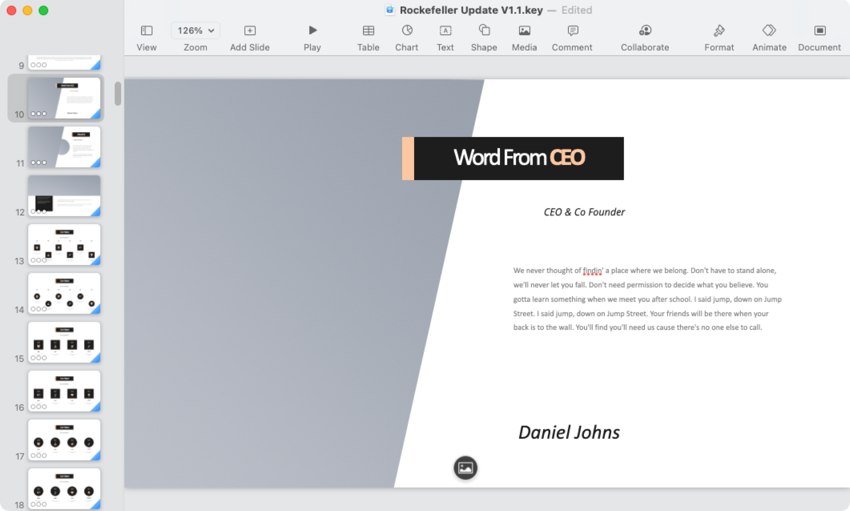850x511 pixels.
Task: Click the Daniel Johns signature text
Action: click(569, 432)
